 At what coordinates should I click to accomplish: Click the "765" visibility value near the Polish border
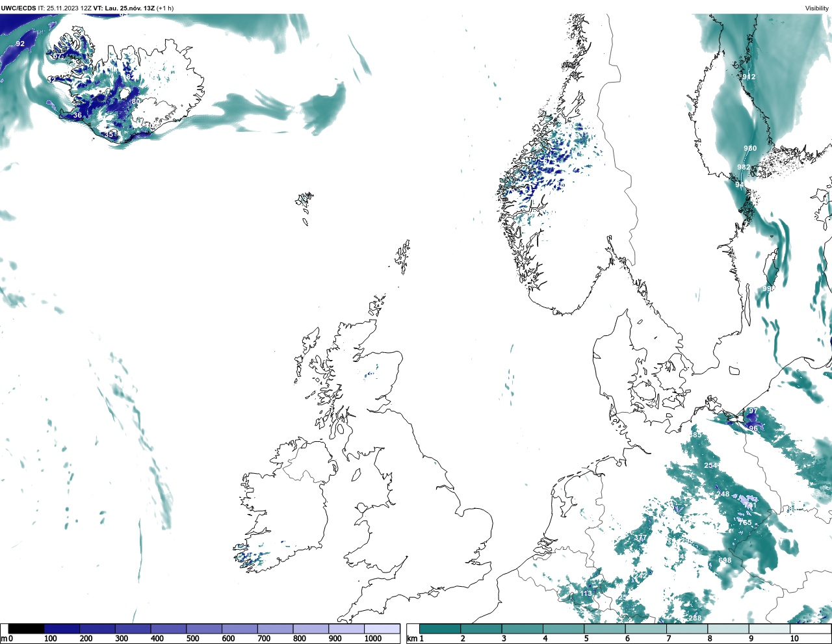[745, 522]
